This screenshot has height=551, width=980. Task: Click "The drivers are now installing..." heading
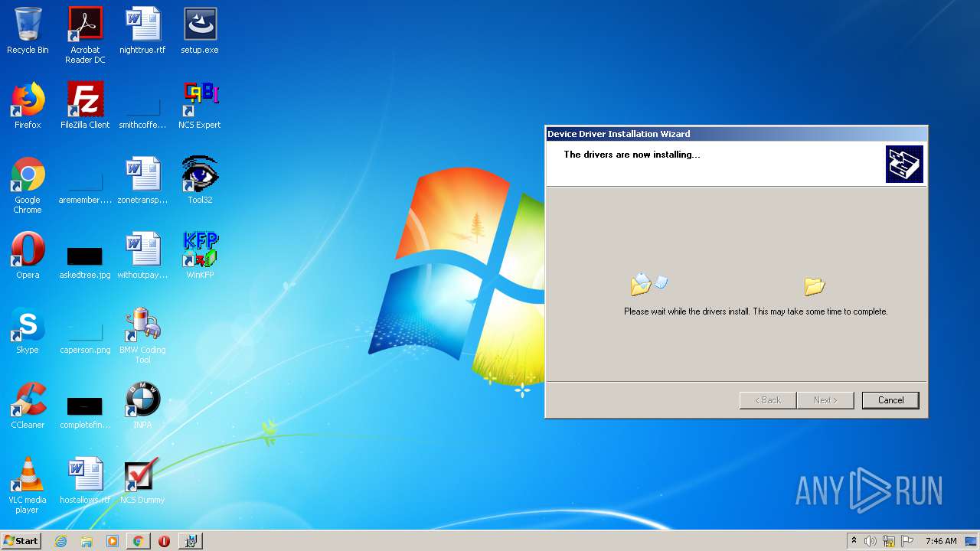[x=632, y=155]
